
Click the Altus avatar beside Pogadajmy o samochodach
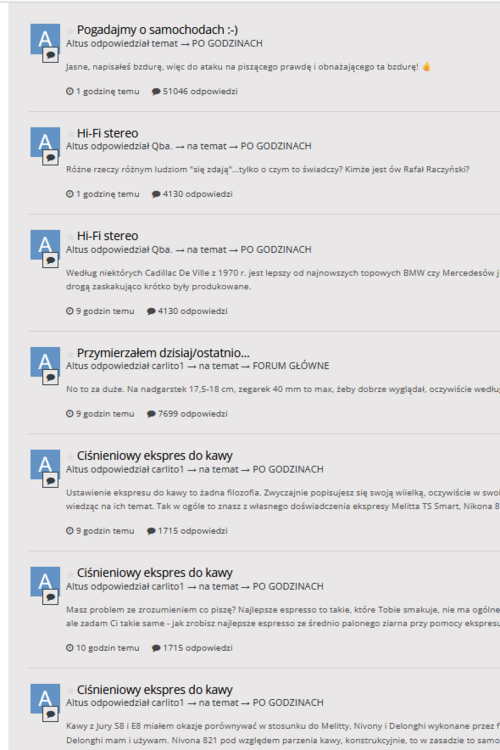tap(45, 39)
